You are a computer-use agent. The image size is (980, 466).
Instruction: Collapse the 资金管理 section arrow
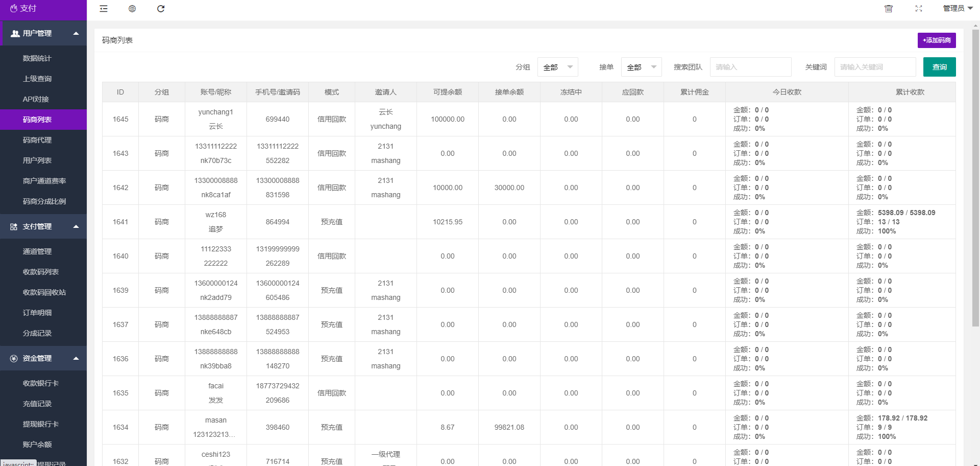point(76,359)
